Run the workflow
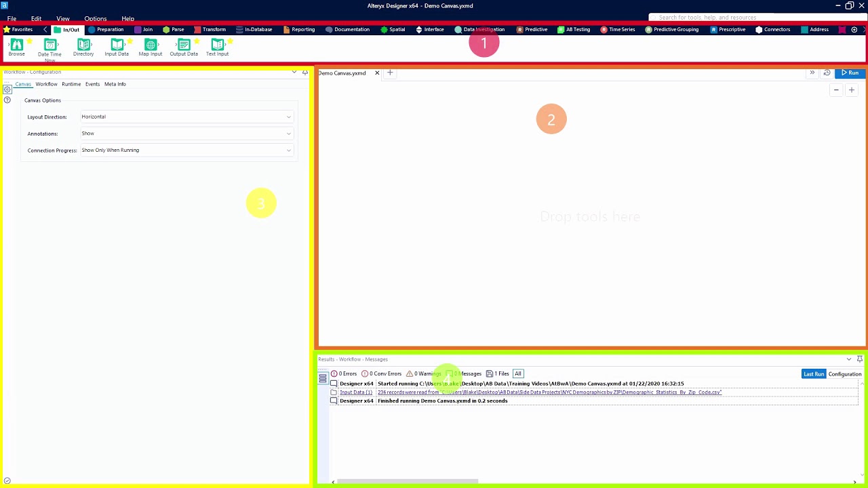This screenshot has height=488, width=868. (850, 73)
